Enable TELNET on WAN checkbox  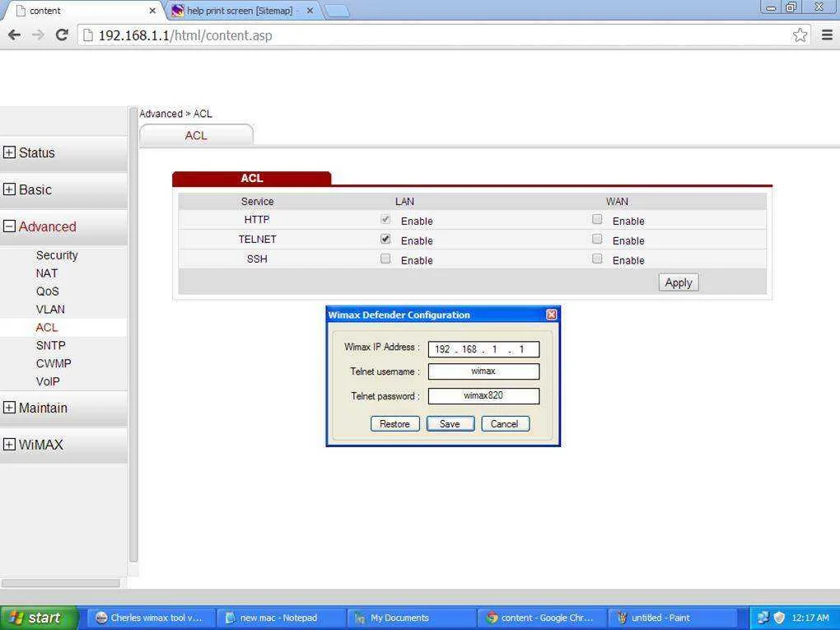[597, 239]
